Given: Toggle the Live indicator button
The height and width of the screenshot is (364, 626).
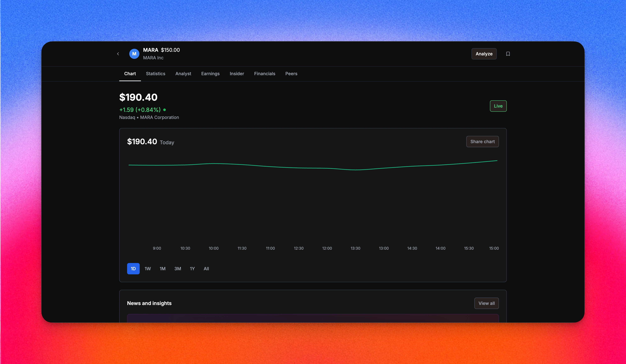Looking at the screenshot, I should (498, 106).
